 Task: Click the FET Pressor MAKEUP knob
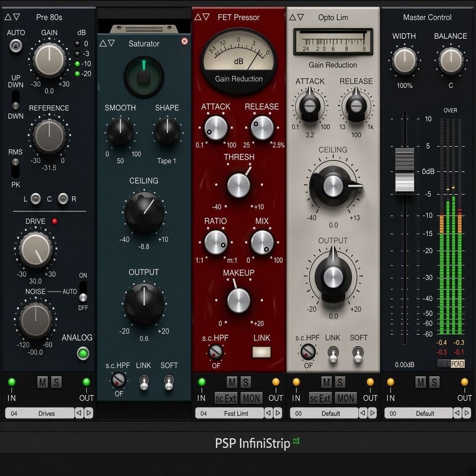tap(239, 300)
